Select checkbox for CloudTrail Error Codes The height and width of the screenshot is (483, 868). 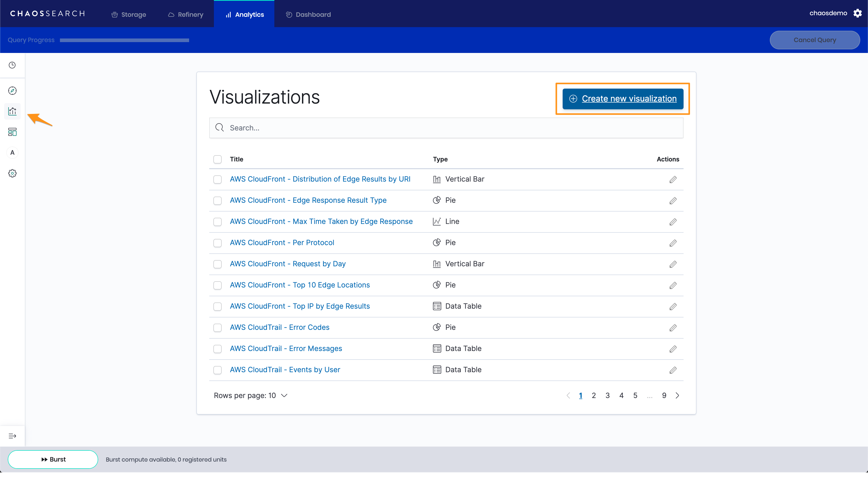217,328
